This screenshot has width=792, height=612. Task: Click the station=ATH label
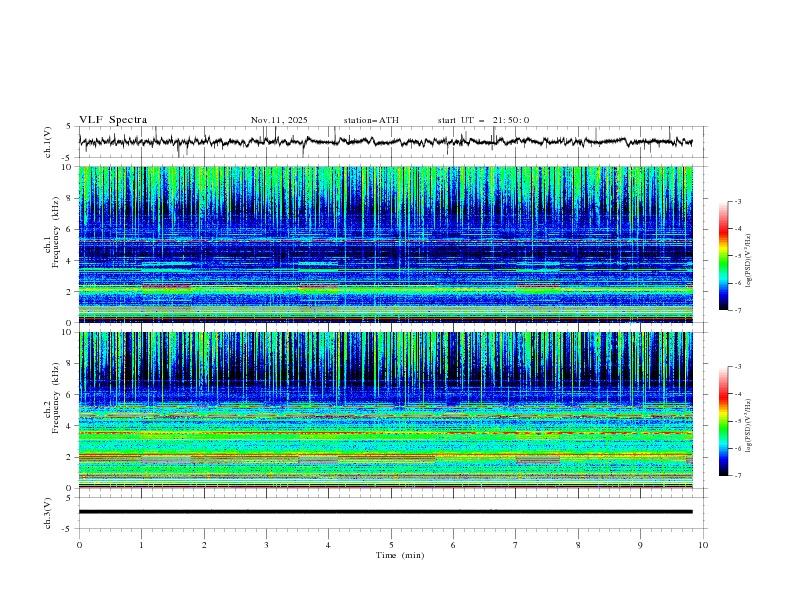[x=371, y=120]
